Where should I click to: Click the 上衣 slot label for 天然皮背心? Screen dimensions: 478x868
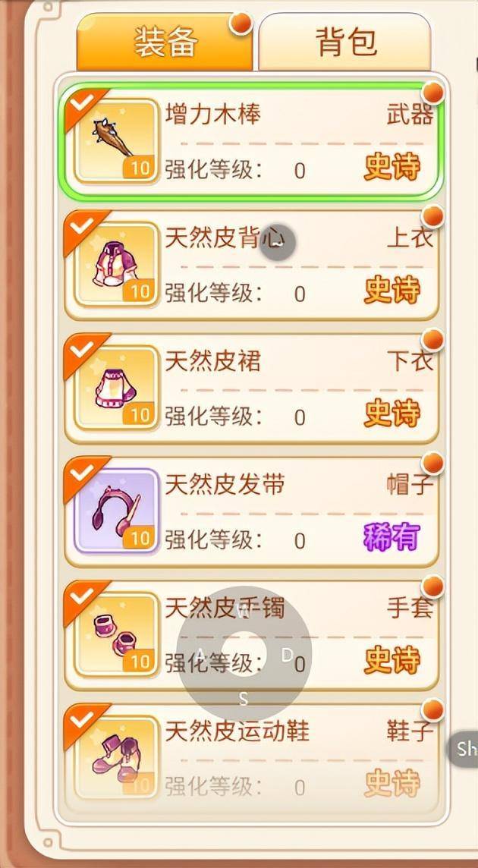tap(410, 238)
